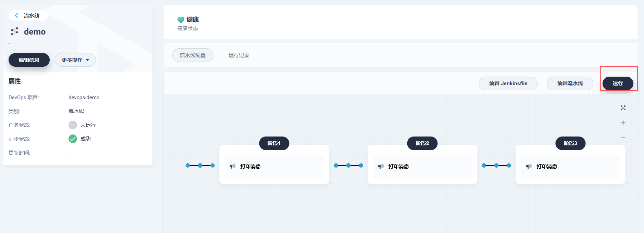Viewport: 644px width, 233px height.
Task: Zoom in with the plus icon
Action: click(623, 123)
